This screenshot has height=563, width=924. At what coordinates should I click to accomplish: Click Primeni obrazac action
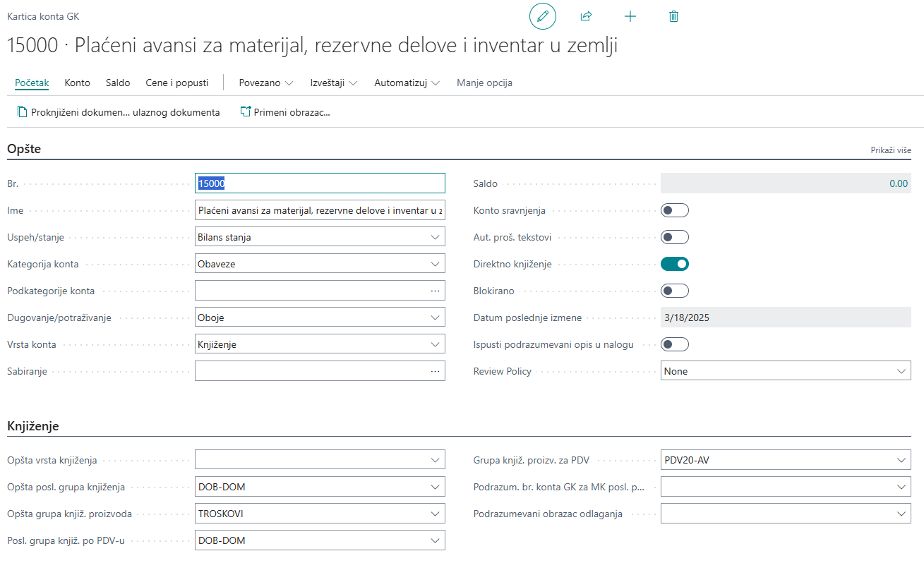[x=285, y=112]
